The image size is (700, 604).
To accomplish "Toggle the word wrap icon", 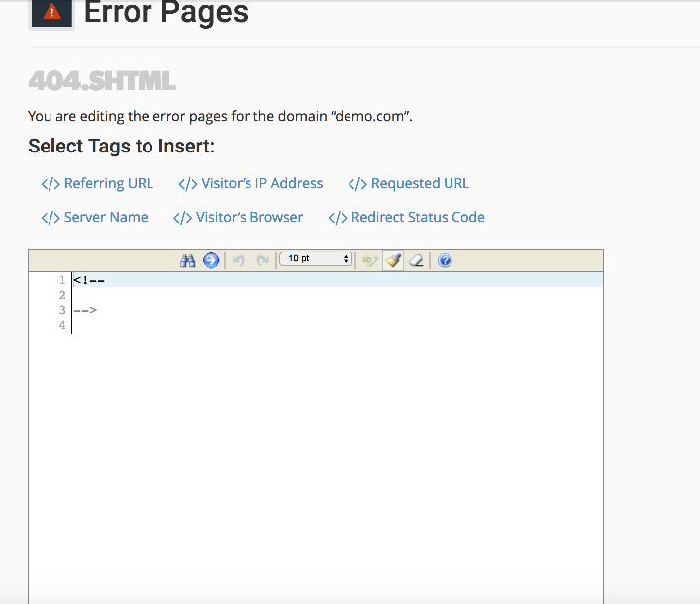I will click(x=369, y=260).
